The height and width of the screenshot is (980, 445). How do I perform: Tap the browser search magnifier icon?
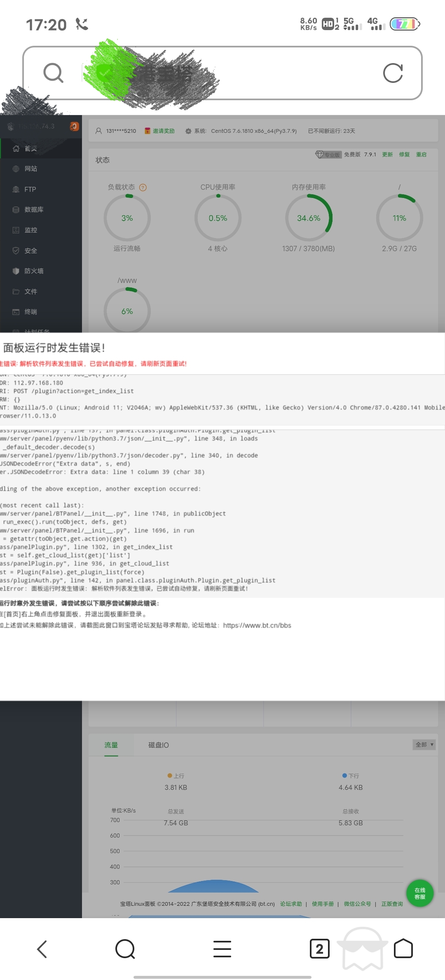(54, 73)
